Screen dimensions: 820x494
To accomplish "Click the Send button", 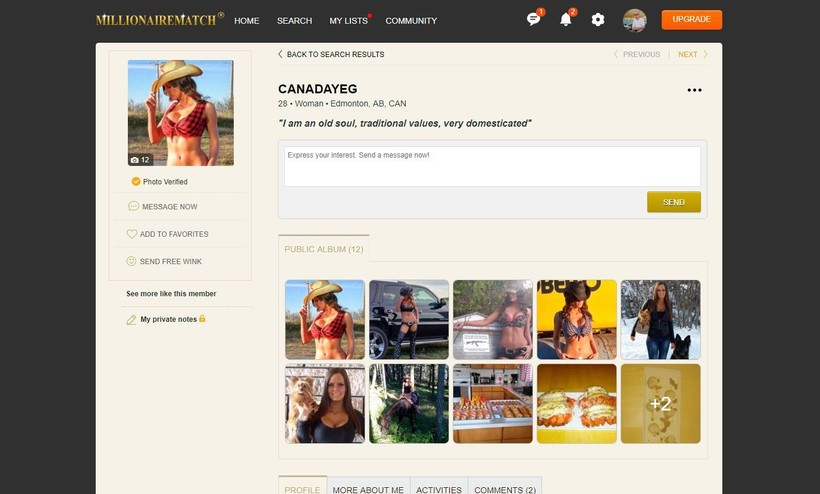I will tap(673, 202).
